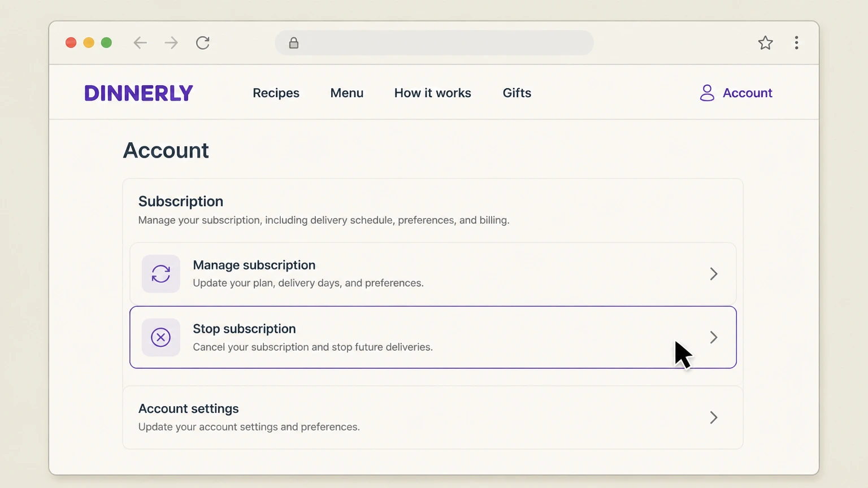Click text "Cancel your subscription and stop future deliveries."
This screenshot has height=488, width=868.
pyautogui.click(x=313, y=347)
